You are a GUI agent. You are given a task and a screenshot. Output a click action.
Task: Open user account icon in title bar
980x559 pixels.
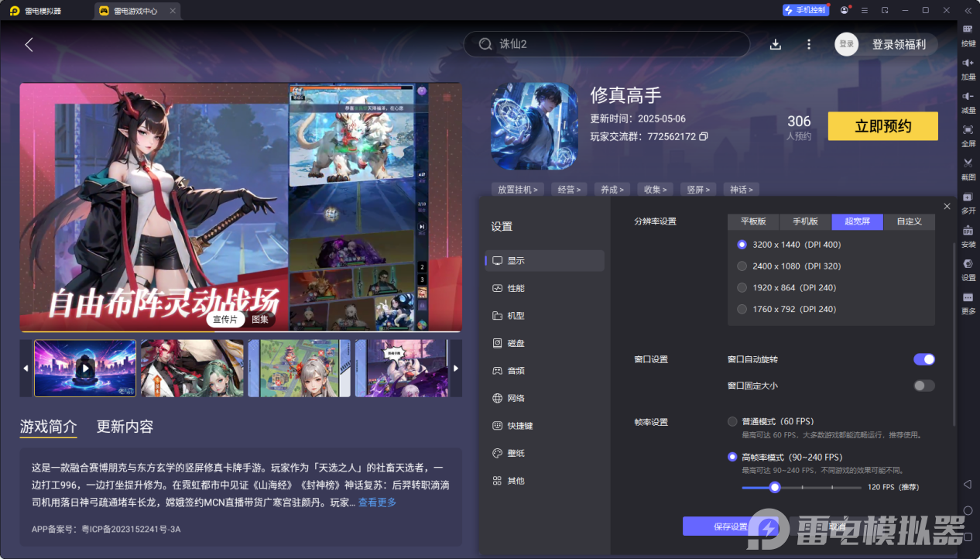tap(844, 10)
